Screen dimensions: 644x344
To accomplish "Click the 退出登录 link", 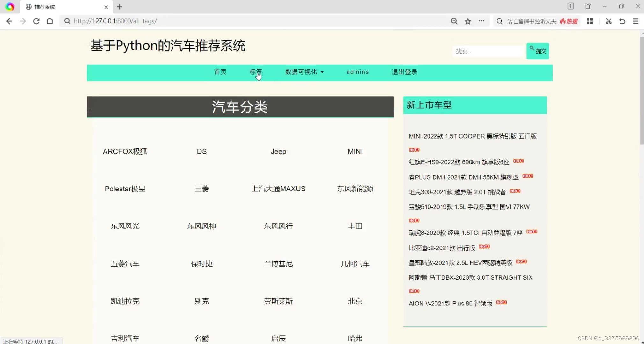I will coord(404,72).
